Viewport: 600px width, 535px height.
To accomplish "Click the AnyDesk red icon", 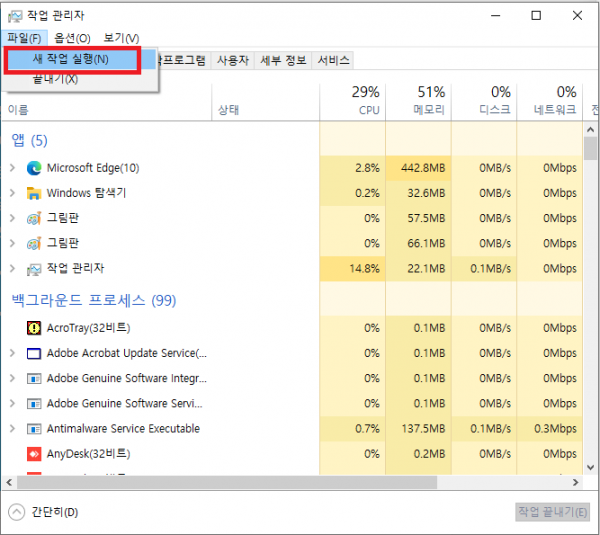I will coord(34,454).
